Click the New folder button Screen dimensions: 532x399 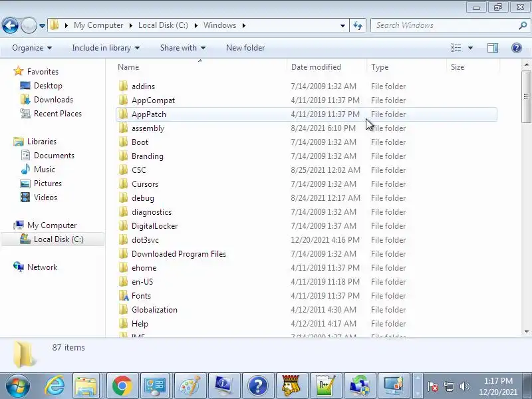coord(245,48)
